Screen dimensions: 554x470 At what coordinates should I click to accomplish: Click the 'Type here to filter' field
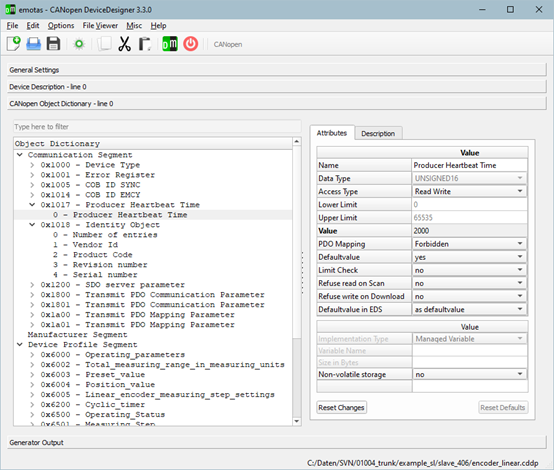click(x=157, y=127)
